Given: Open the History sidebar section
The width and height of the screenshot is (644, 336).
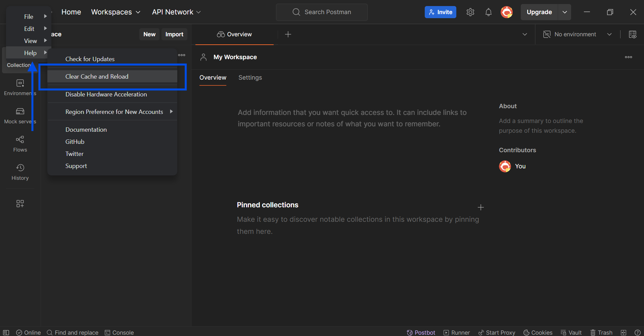Looking at the screenshot, I should [20, 172].
